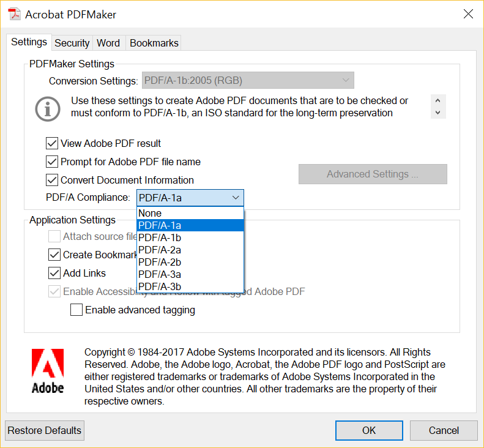Viewport: 484px width, 448px height.
Task: Enable advanced tagging checkbox
Action: [x=76, y=310]
